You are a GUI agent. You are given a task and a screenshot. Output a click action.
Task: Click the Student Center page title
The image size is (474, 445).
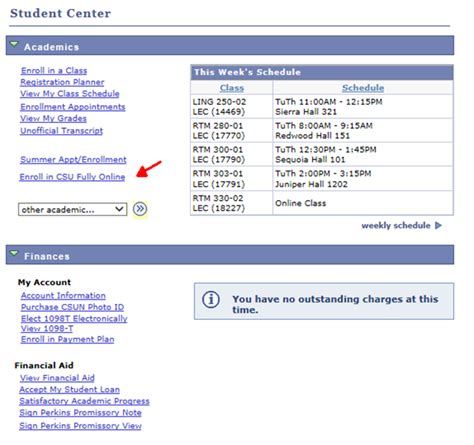[x=60, y=13]
